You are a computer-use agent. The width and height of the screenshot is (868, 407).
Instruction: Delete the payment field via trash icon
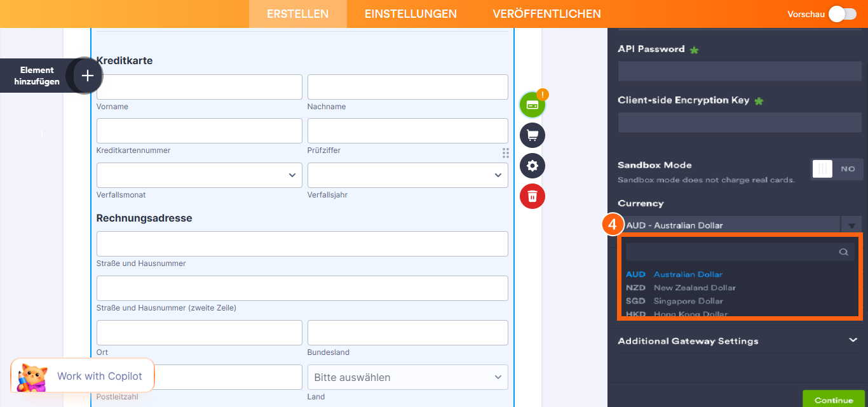(x=532, y=196)
